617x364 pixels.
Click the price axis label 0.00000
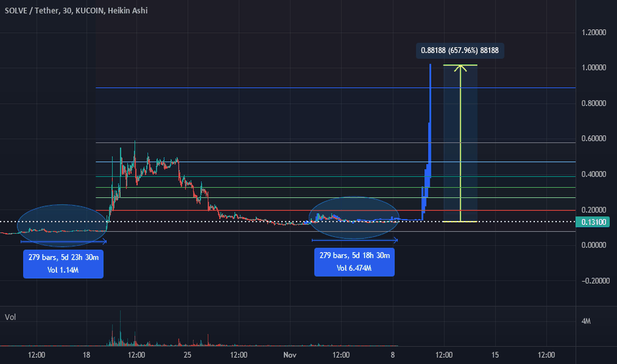click(x=594, y=245)
